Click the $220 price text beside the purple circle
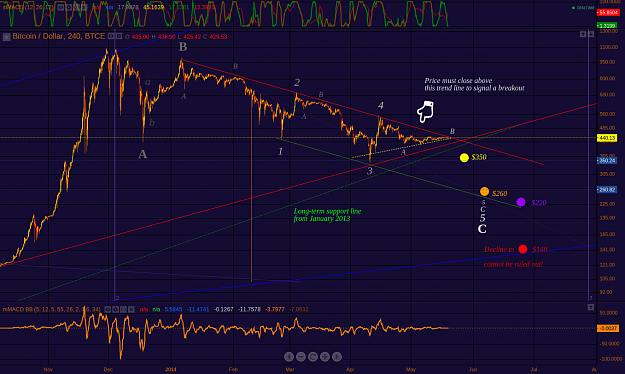 pyautogui.click(x=539, y=203)
